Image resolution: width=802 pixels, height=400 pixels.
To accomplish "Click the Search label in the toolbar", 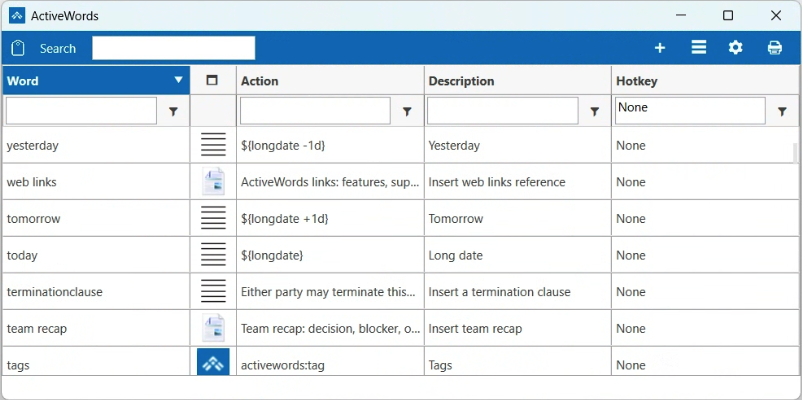I will (58, 49).
